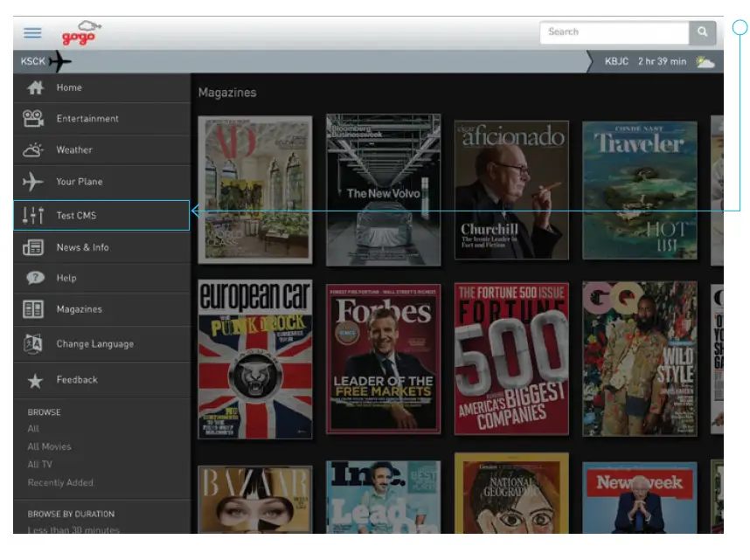Screen dimensions: 750x560
Task: Click BROWSE BY DURATION heading
Action: [71, 514]
